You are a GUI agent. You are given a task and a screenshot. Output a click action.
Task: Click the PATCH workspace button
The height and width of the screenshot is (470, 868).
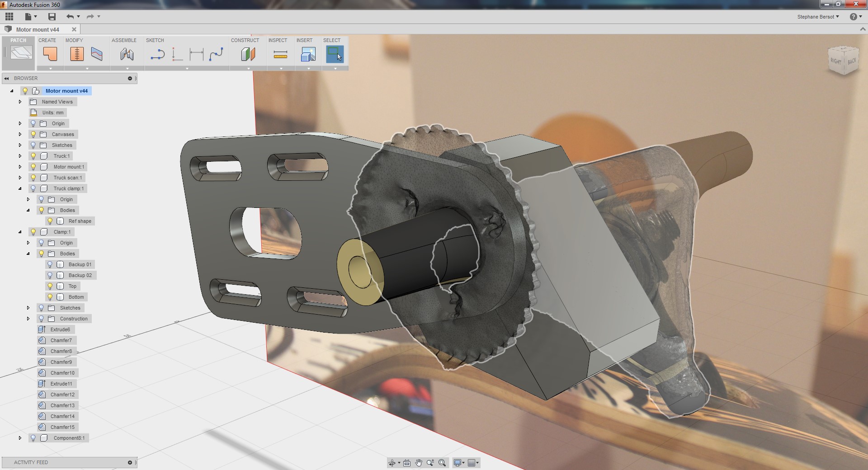(x=19, y=53)
